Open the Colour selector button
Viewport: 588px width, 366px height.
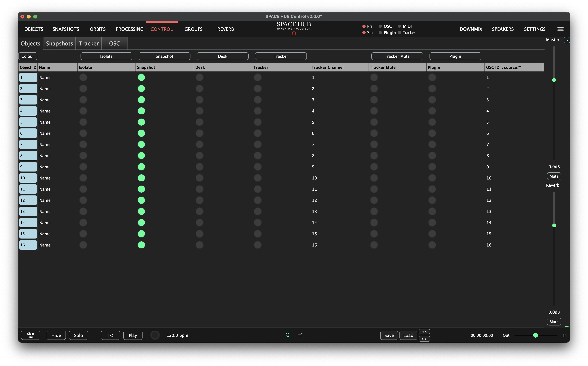point(28,56)
